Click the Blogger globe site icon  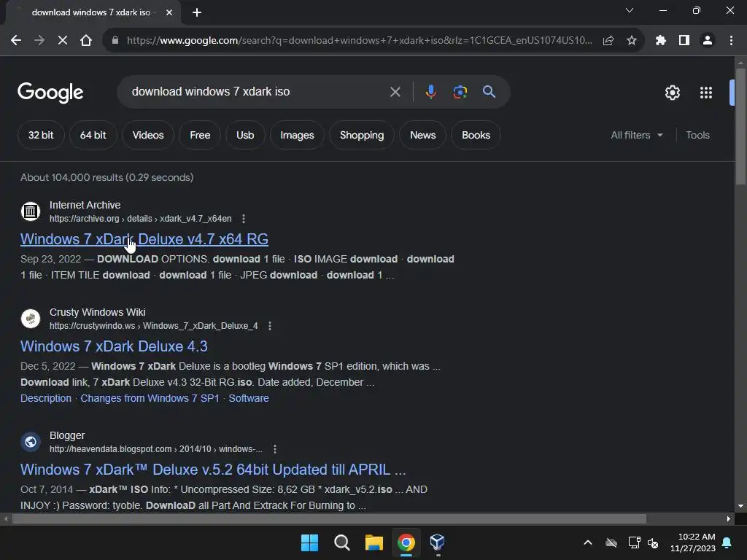tap(31, 442)
